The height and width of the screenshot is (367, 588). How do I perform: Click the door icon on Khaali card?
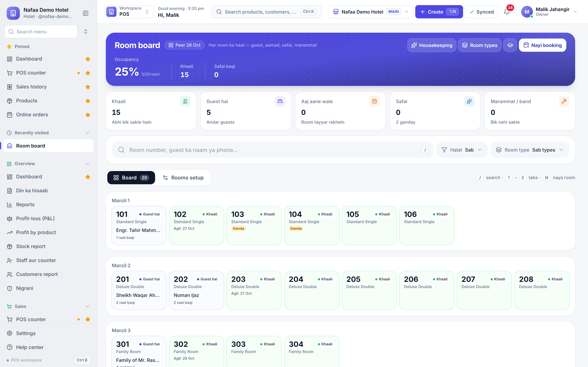click(185, 101)
